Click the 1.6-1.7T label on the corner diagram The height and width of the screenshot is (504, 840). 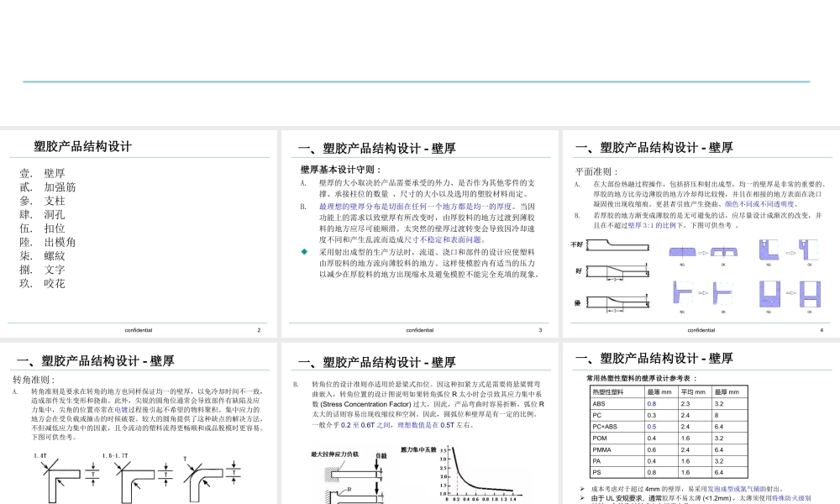115,456
